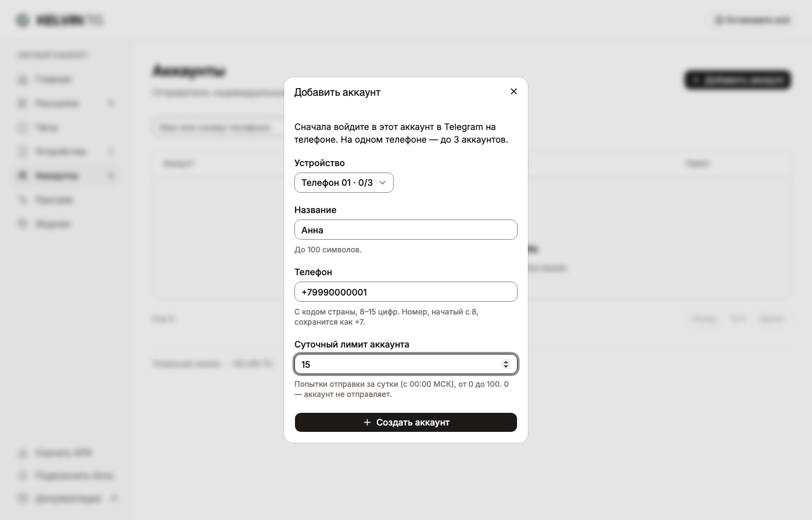This screenshot has width=812, height=520.
Task: Click the Главная home icon in sidebar
Action: (23, 79)
